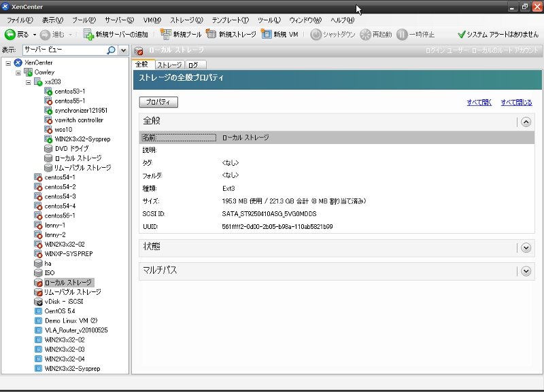Click the VLA_Router_v20100525 template icon
This screenshot has height=392, width=544.
click(x=38, y=330)
